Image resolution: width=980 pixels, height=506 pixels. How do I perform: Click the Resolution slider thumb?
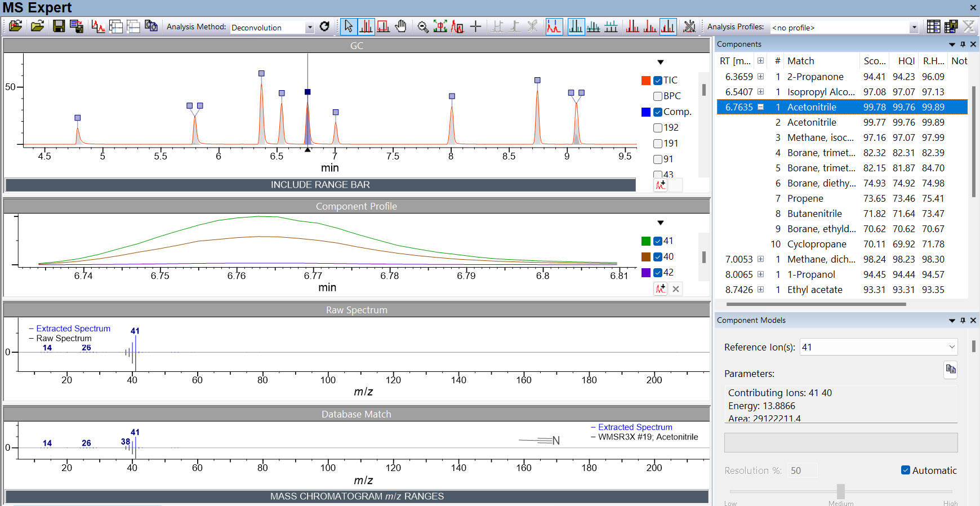pos(840,491)
